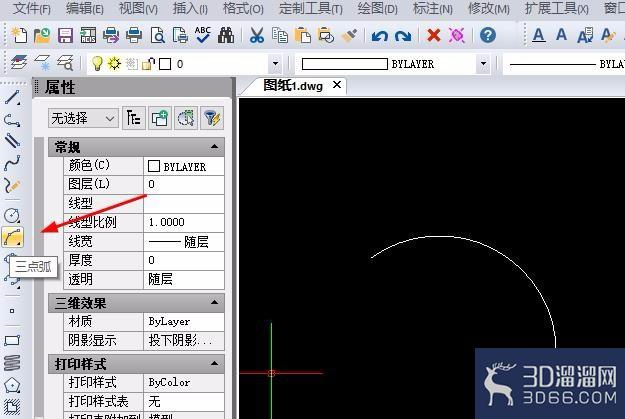Viewport: 625px width, 419px height.
Task: Save the drawing with the floppy icon
Action: (x=65, y=35)
